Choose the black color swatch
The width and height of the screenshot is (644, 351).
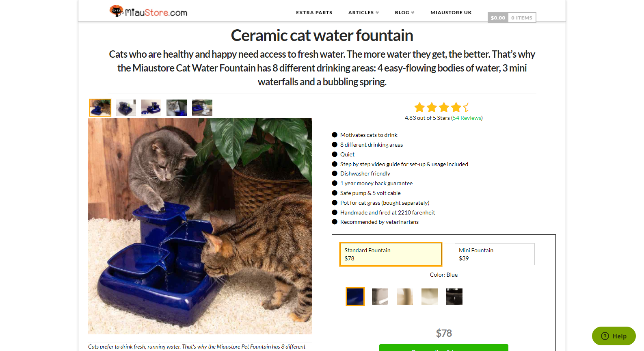pyautogui.click(x=454, y=297)
